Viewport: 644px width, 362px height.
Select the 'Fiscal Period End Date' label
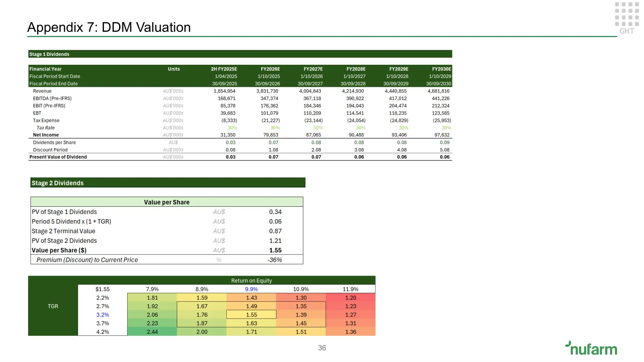pyautogui.click(x=54, y=84)
